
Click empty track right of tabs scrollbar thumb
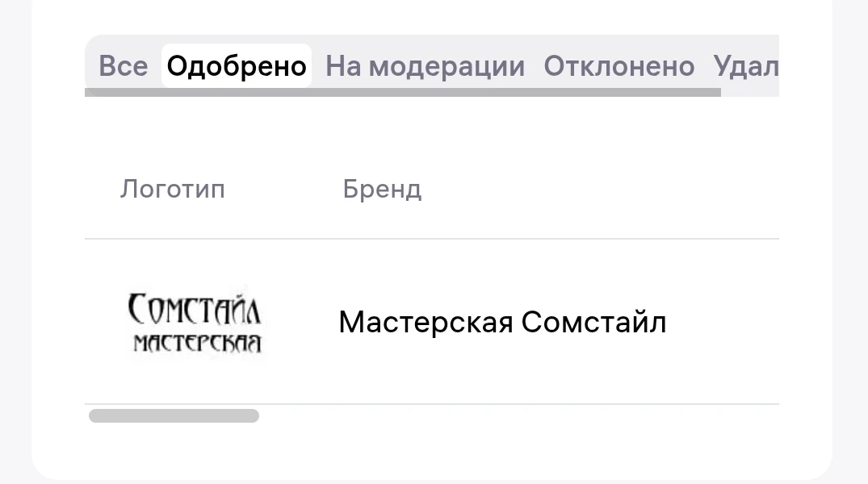pos(749,93)
